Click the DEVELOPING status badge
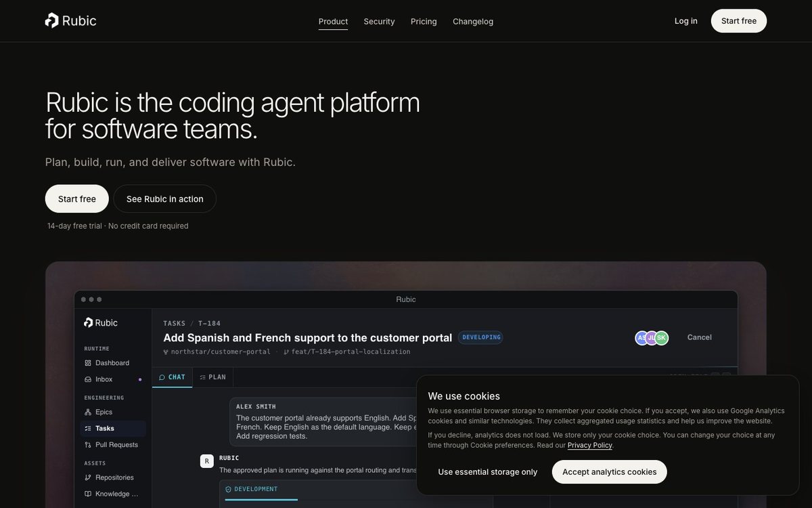The image size is (812, 508). pyautogui.click(x=480, y=337)
